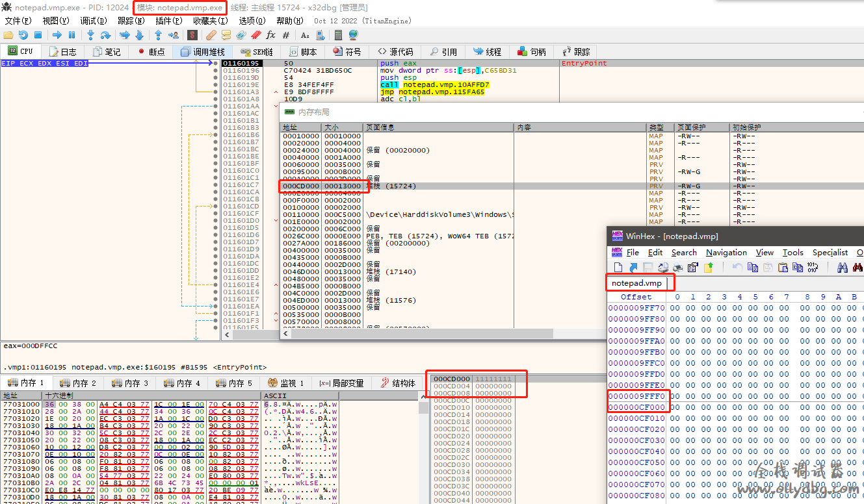
Task: Select the 监视 1 watch tab
Action: click(286, 383)
